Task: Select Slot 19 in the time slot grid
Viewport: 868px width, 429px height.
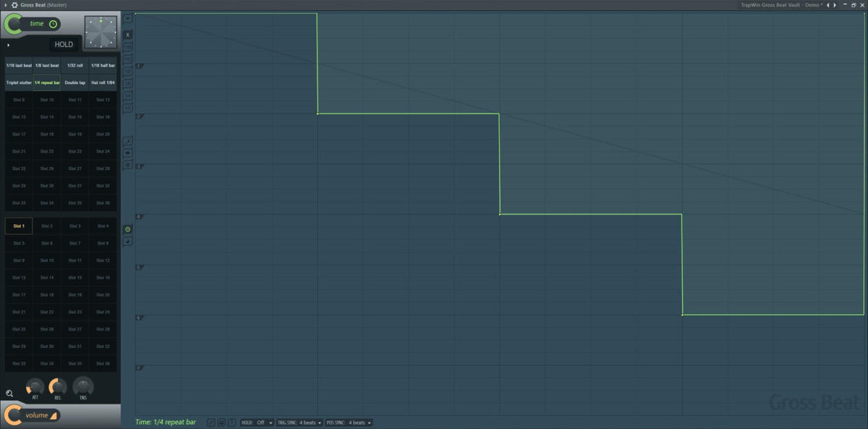Action: pos(75,134)
